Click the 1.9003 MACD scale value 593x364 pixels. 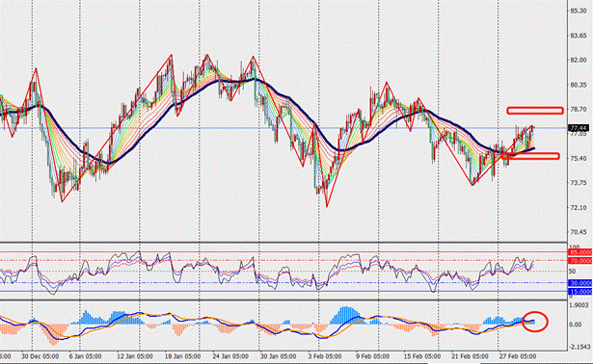[x=580, y=305]
